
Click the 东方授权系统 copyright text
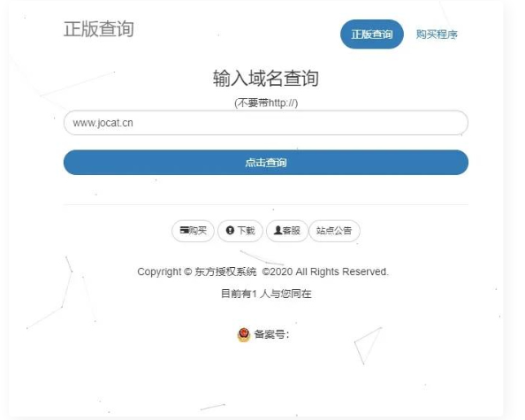225,271
